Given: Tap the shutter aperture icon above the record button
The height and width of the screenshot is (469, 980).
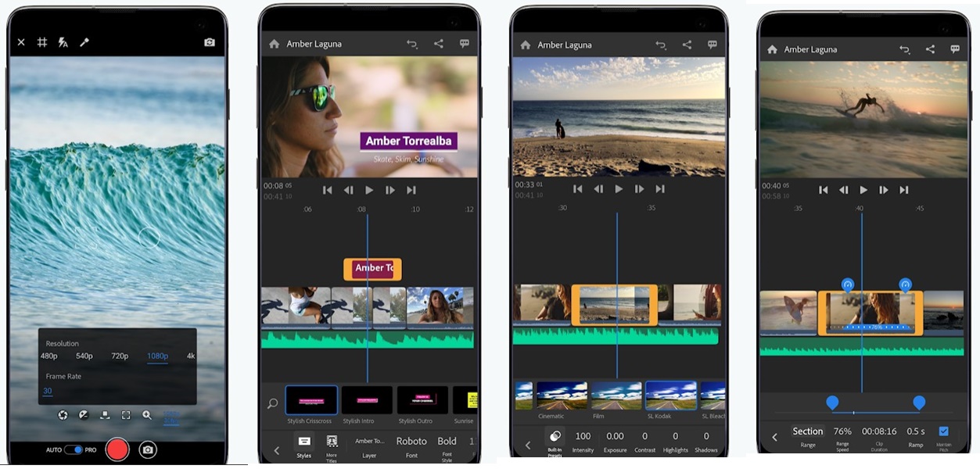Looking at the screenshot, I should 63,415.
